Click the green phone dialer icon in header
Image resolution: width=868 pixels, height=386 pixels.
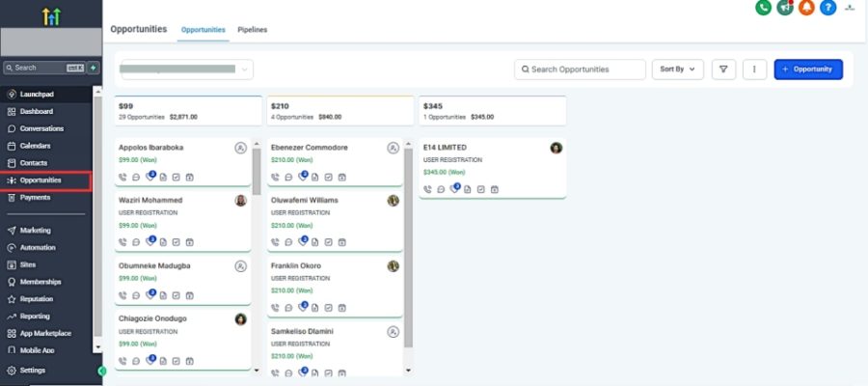pyautogui.click(x=764, y=8)
